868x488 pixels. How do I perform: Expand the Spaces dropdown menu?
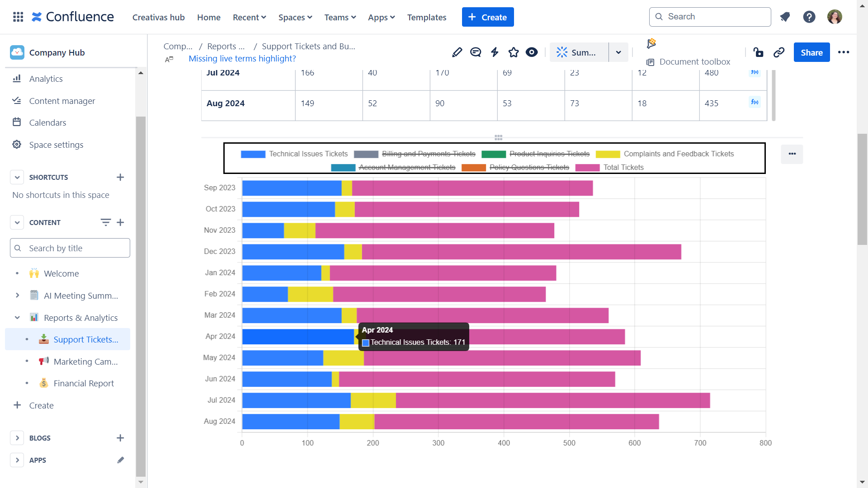coord(295,17)
